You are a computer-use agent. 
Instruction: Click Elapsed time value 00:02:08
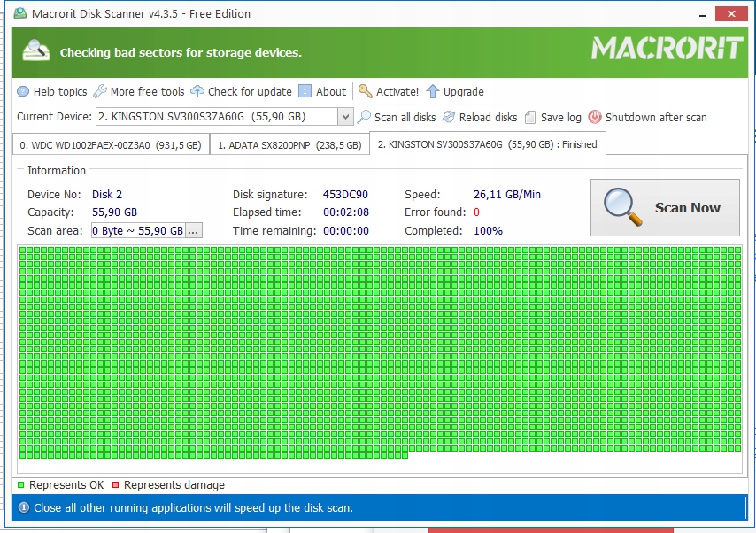point(346,212)
